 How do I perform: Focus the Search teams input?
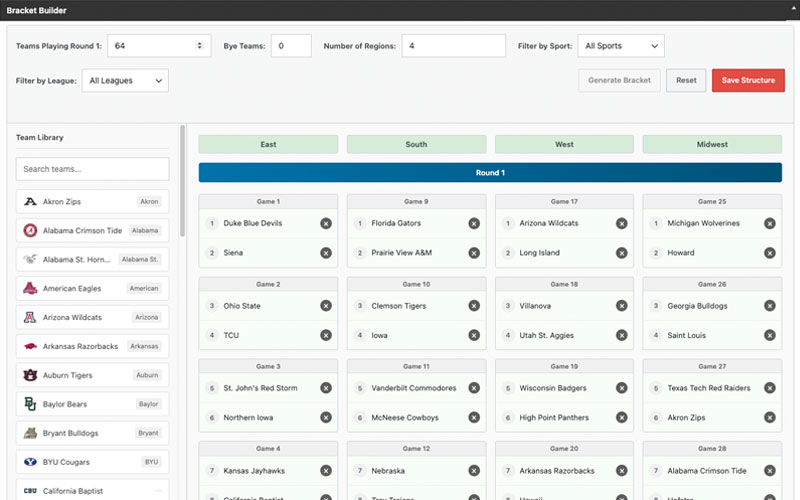coord(92,169)
